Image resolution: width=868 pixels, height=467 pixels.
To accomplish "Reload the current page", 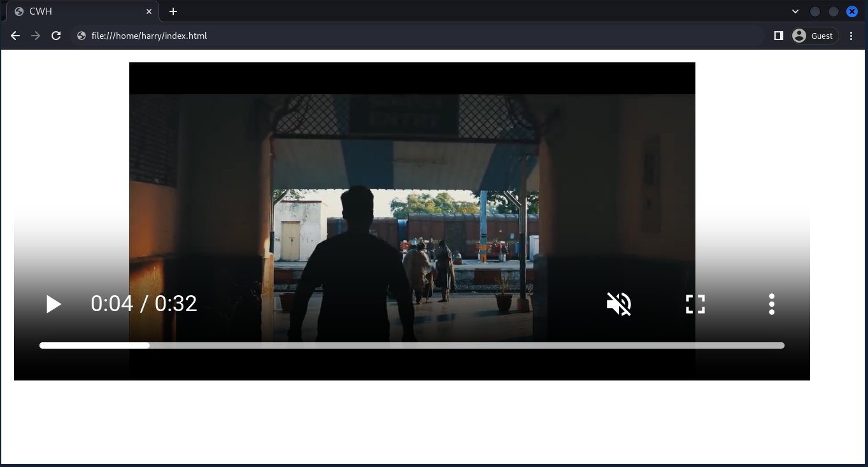I will [56, 36].
